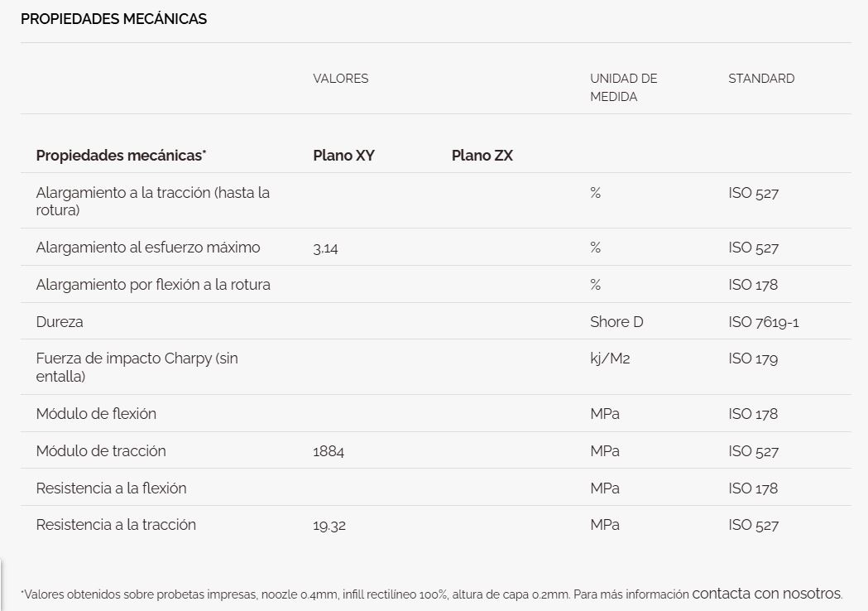Image resolution: width=868 pixels, height=611 pixels.
Task: Click the 'Resistencia a la flexión' row label
Action: pos(111,488)
